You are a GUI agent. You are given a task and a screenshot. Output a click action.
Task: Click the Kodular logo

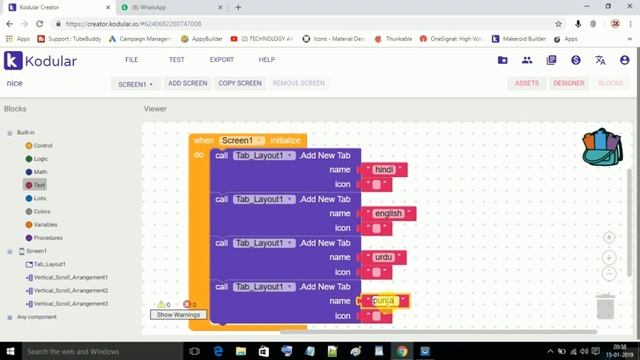[x=40, y=60]
